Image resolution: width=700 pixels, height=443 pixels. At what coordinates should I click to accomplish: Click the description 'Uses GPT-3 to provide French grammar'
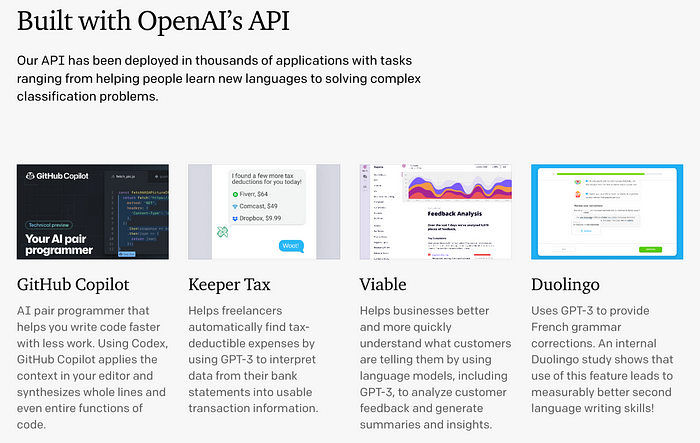pos(602,359)
